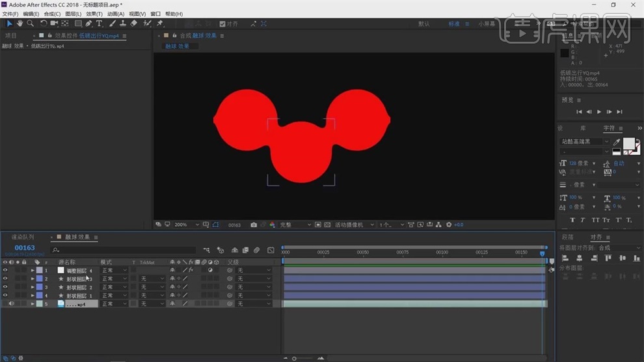
Task: Hide 调整图层 4 using its eye icon
Action: (x=5, y=270)
